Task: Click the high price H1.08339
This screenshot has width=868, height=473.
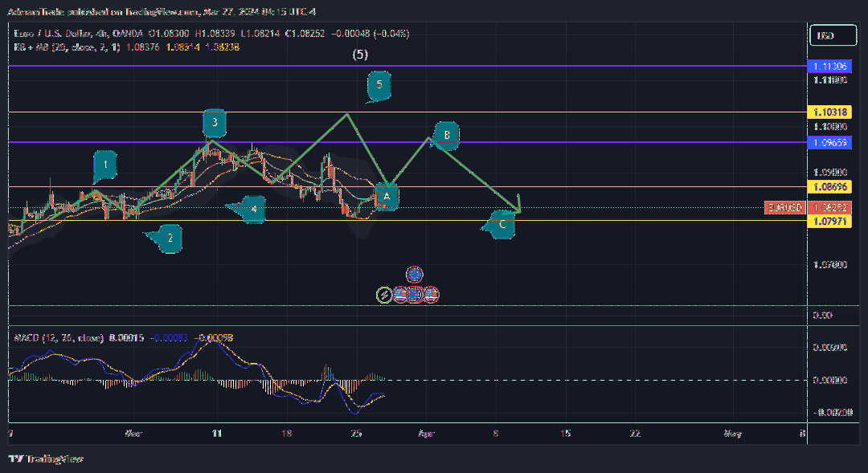Action: pyautogui.click(x=215, y=34)
